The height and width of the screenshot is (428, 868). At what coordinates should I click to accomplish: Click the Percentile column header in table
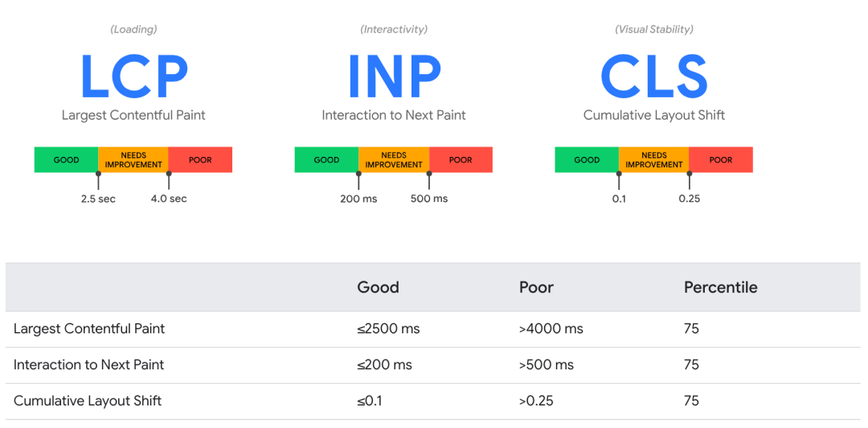[720, 287]
